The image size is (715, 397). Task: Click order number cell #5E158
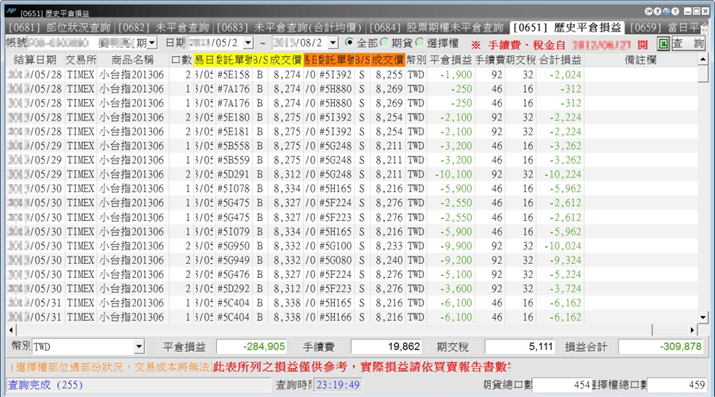(x=233, y=74)
